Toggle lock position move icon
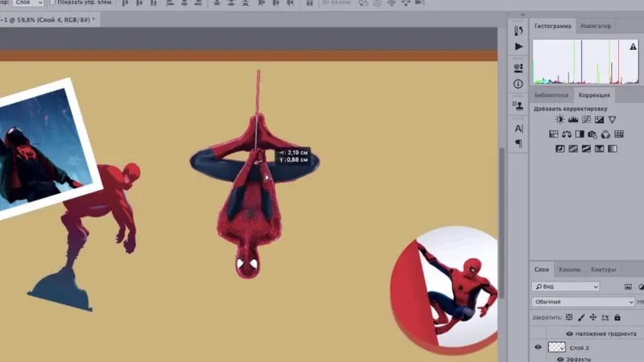 pos(593,317)
